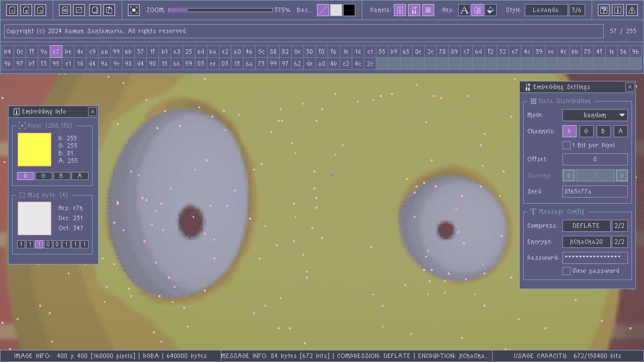
Task: Toggle the Embedding Settings panel icon
Action: (414, 10)
